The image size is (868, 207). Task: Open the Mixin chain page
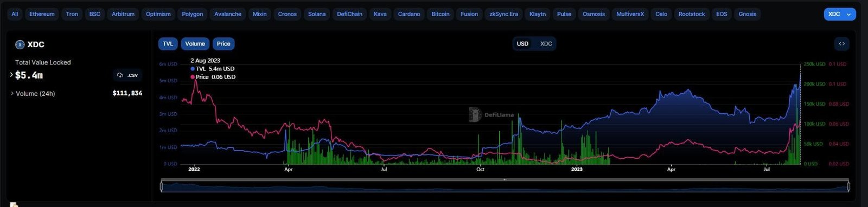(x=260, y=14)
